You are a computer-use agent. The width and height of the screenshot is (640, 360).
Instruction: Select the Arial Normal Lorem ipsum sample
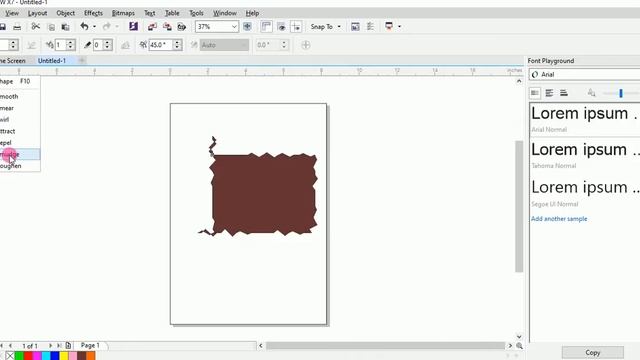(x=584, y=119)
